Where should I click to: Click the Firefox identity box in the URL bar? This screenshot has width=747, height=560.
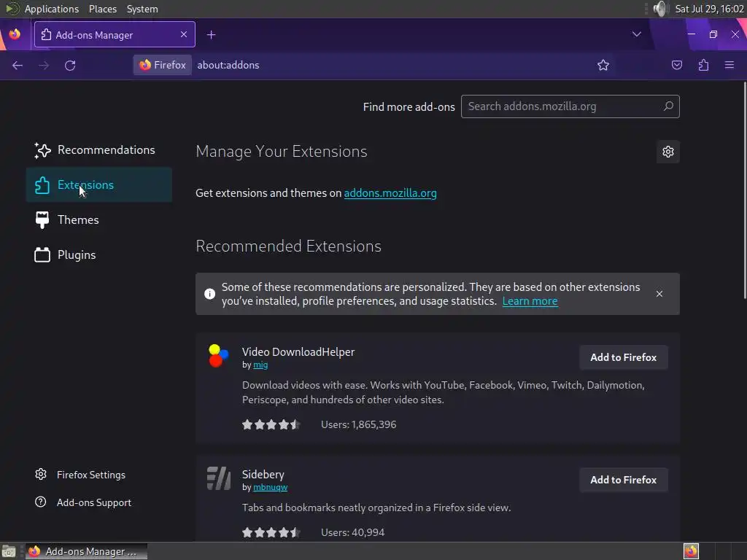(163, 65)
